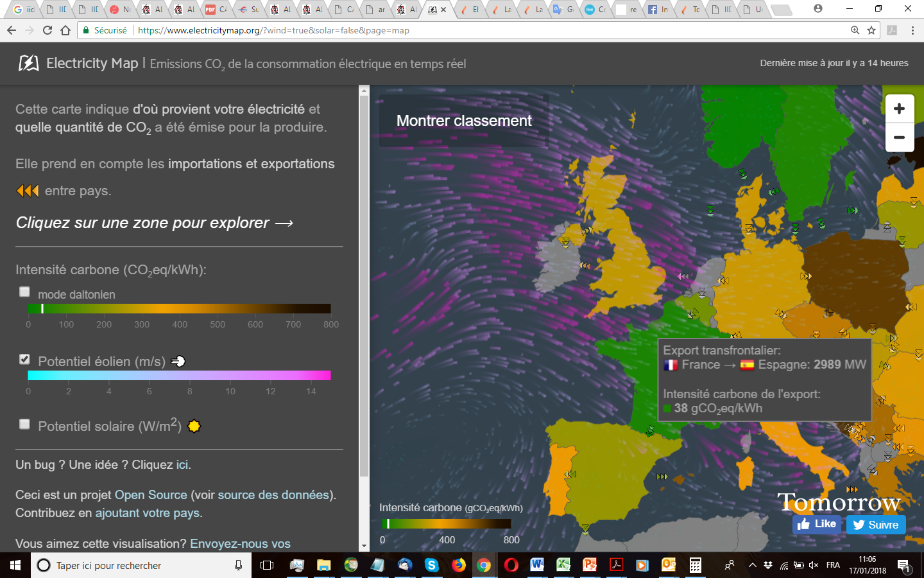Image resolution: width=924 pixels, height=578 pixels.
Task: Open the Action Center notifications
Action: 903,566
